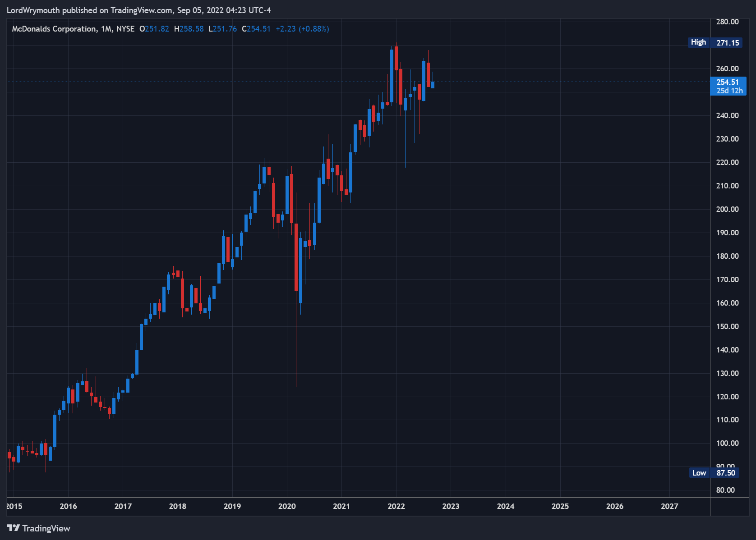Screen dimensions: 756x540
Task: Click the 2020 time axis label
Action: click(x=287, y=506)
